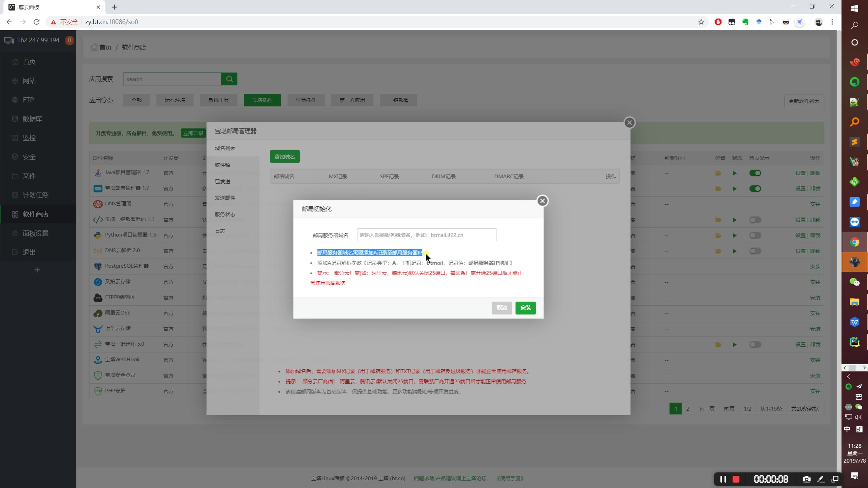Select the 运行环境 category filter
This screenshot has height=488, width=868.
click(175, 100)
